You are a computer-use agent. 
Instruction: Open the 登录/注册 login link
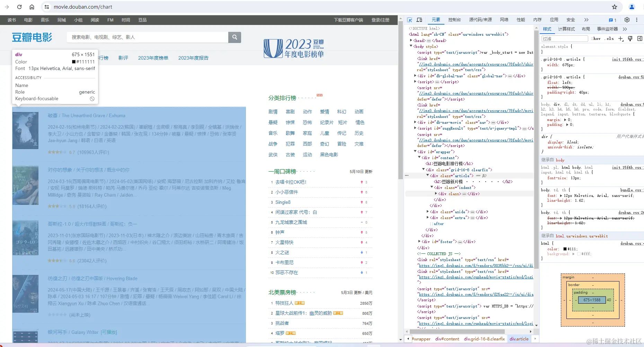[x=380, y=20]
